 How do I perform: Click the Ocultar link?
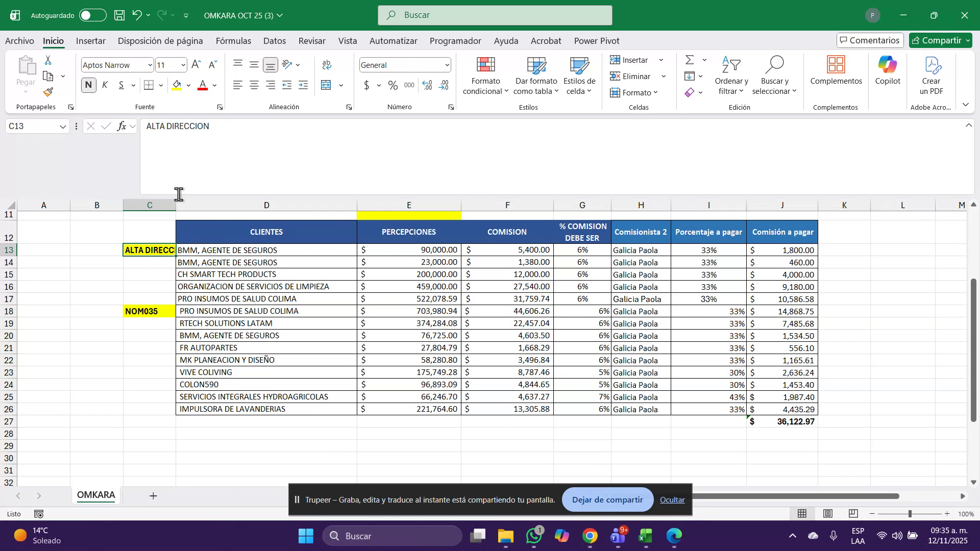(672, 499)
